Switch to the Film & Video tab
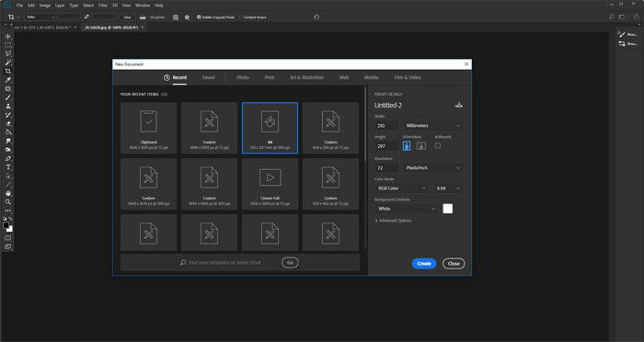The height and width of the screenshot is (342, 644). (408, 77)
